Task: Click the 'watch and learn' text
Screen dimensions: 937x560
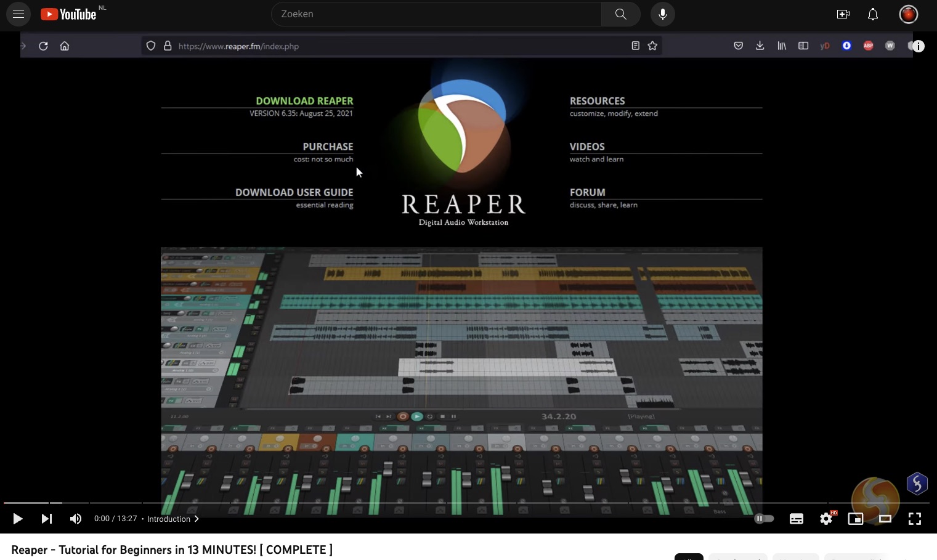Action: click(596, 159)
